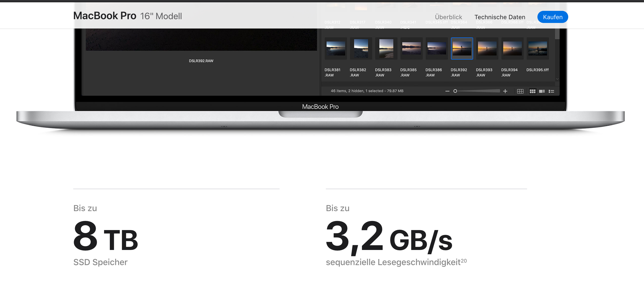Viewport: 644px width, 282px height.
Task: Click the footnote 20 superscript link
Action: click(x=464, y=261)
